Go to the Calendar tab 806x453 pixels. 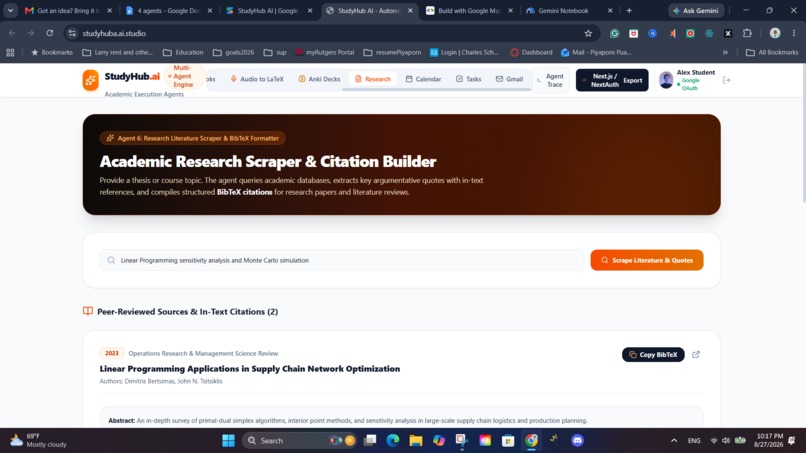point(423,79)
